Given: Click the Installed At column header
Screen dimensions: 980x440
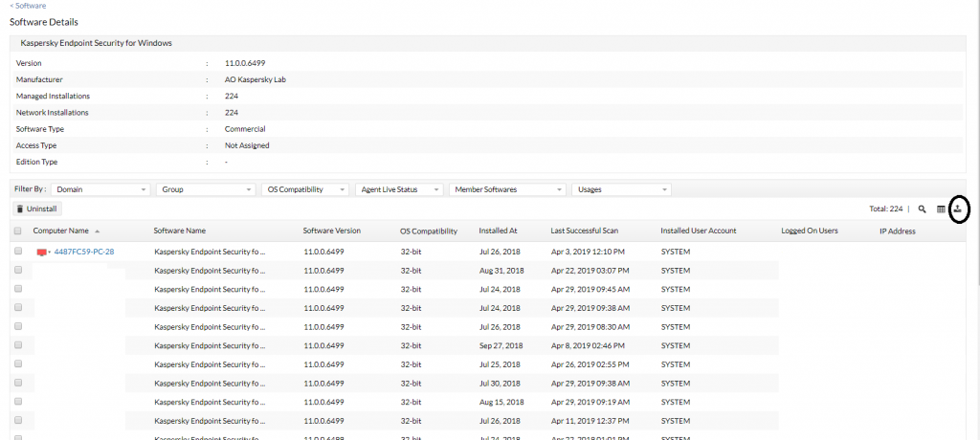Looking at the screenshot, I should [498, 231].
